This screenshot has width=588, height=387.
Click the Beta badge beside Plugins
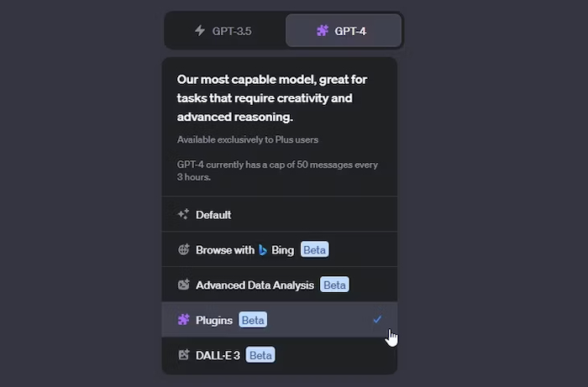(253, 320)
